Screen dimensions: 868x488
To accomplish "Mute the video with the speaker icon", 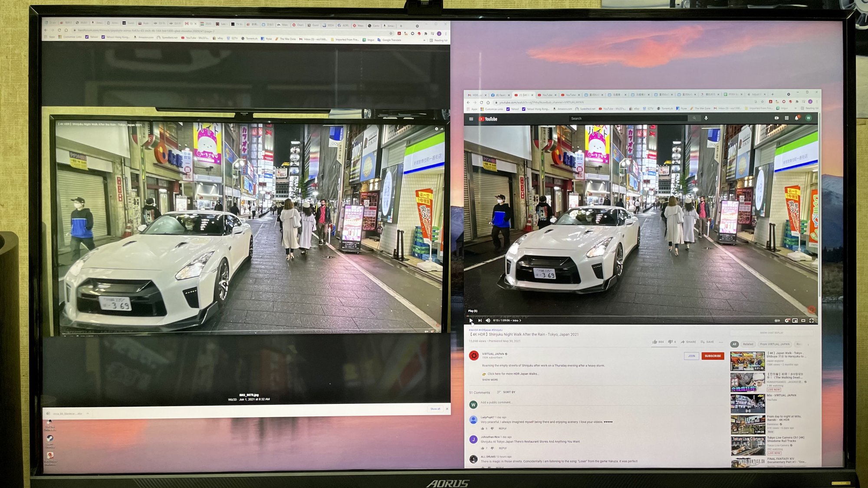I will click(488, 321).
